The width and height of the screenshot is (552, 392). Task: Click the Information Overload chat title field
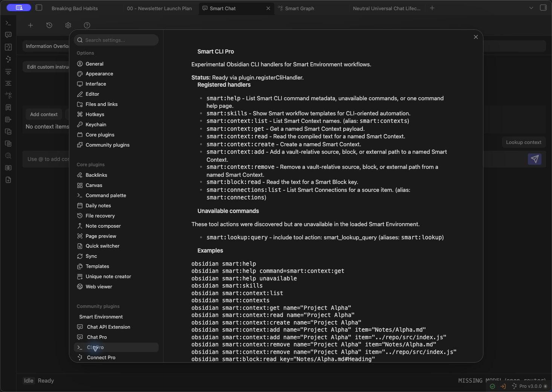(x=46, y=46)
